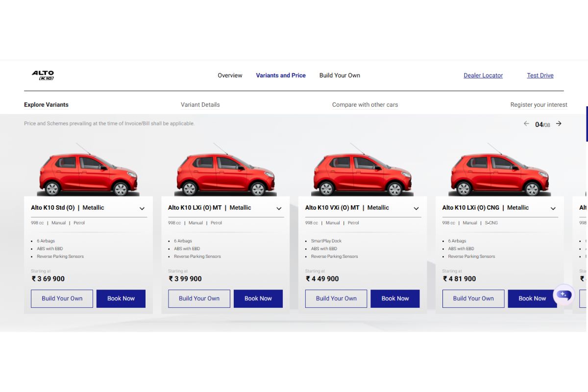Book Now the VXi (O) MT variant

pyautogui.click(x=395, y=298)
